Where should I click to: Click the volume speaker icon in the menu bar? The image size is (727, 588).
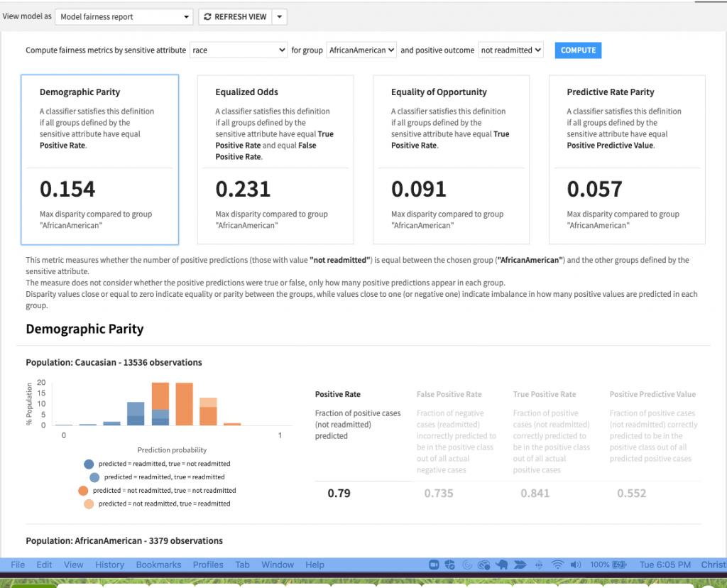576,565
